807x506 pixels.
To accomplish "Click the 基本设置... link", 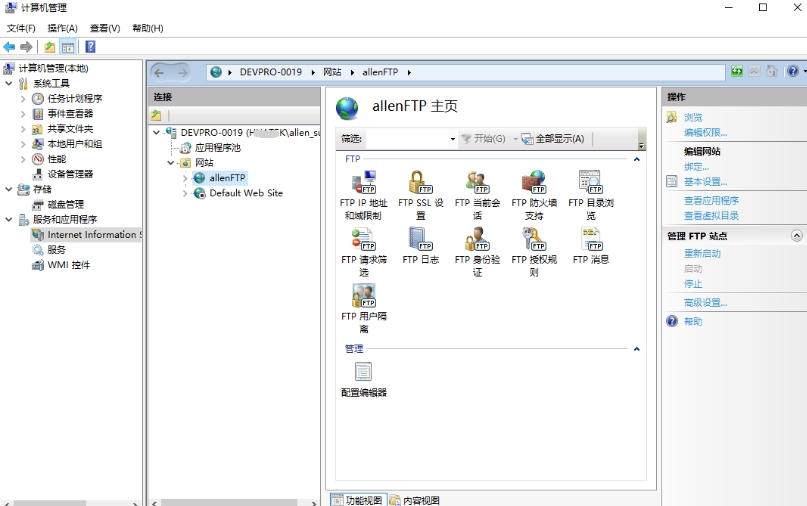I will pyautogui.click(x=705, y=182).
